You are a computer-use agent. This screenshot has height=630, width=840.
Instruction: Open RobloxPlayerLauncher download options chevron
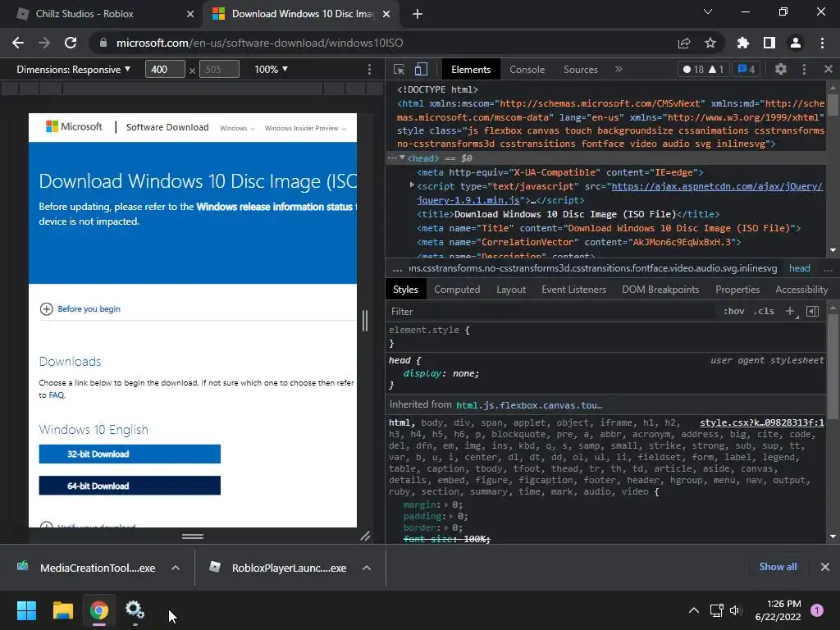pos(367,568)
